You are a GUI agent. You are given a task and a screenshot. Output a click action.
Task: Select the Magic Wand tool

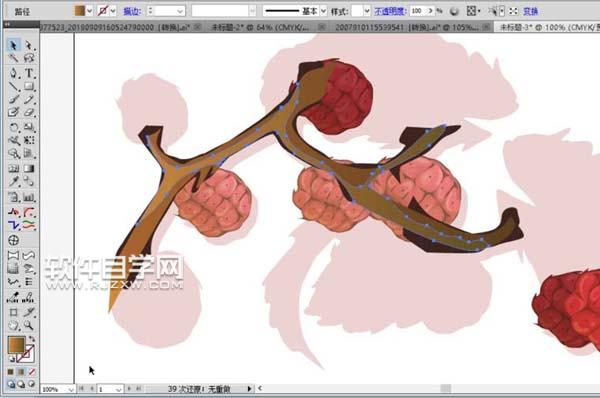pos(13,58)
